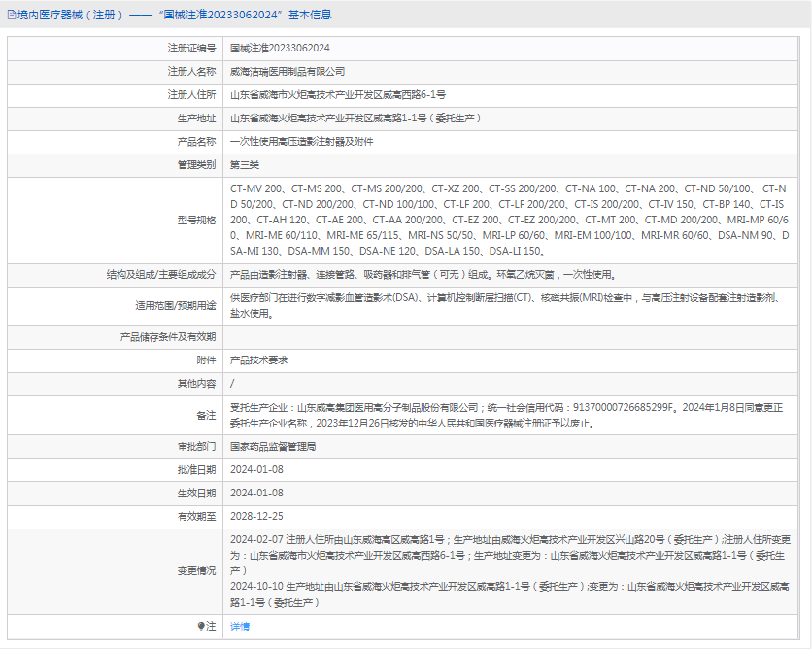This screenshot has width=812, height=649.
Task: Click the 其他内容 label
Action: (x=196, y=384)
